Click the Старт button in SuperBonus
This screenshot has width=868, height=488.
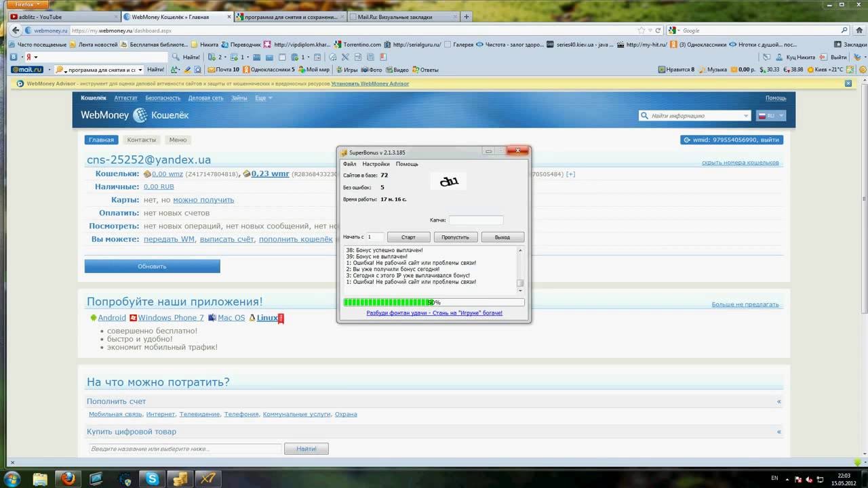pyautogui.click(x=408, y=237)
